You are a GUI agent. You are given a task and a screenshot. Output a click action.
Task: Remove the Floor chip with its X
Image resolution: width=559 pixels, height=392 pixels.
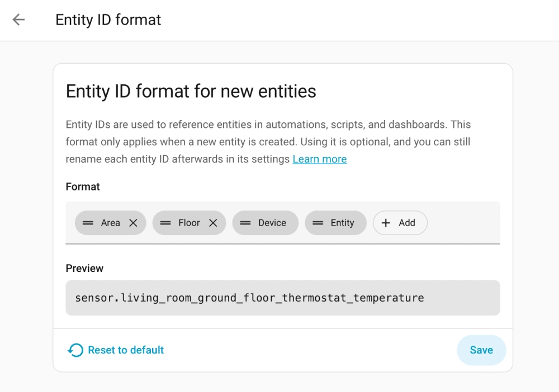point(213,223)
